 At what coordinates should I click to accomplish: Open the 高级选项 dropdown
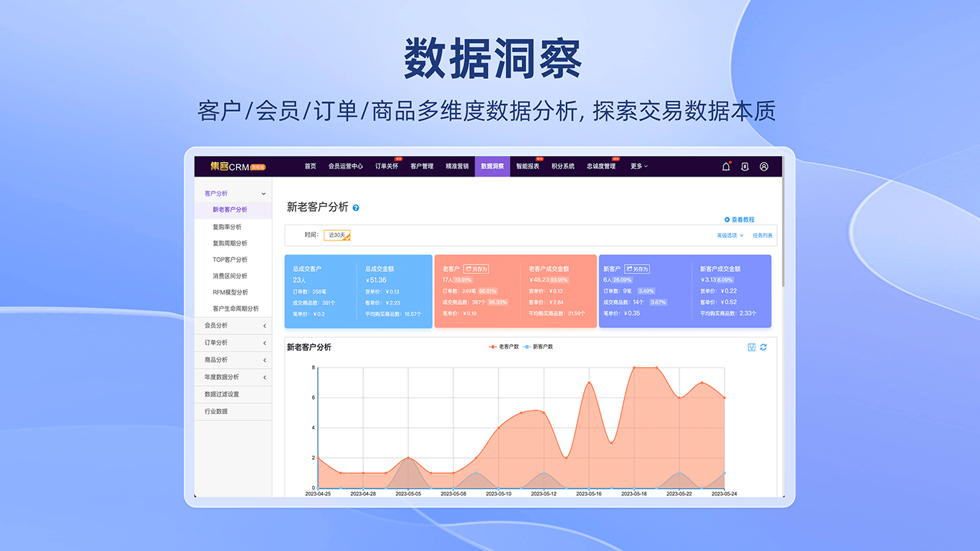coord(728,235)
